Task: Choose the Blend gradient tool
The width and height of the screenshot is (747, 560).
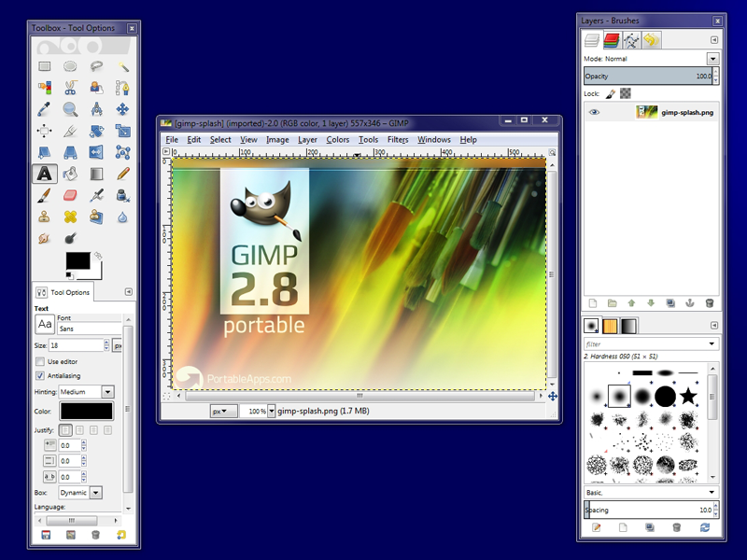Action: pyautogui.click(x=96, y=173)
